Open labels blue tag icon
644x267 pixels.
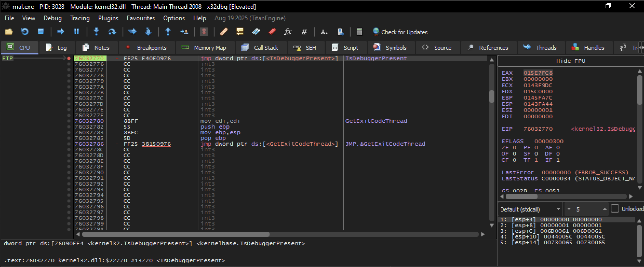256,32
